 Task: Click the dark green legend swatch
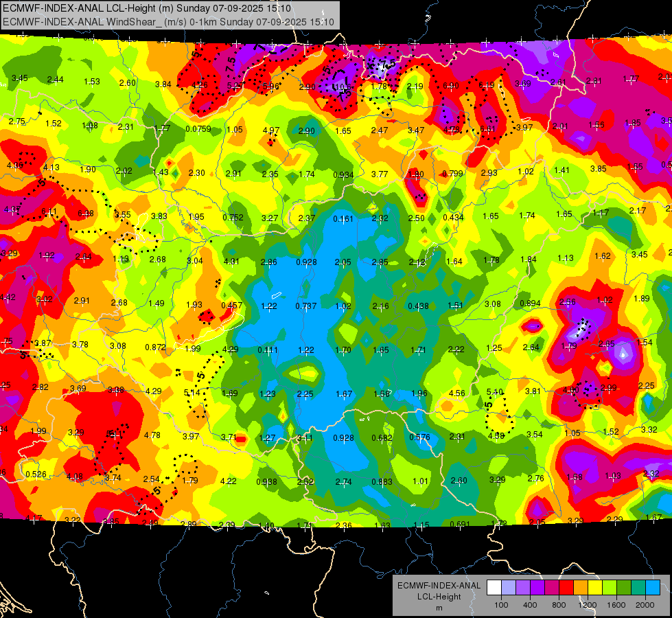(x=624, y=587)
